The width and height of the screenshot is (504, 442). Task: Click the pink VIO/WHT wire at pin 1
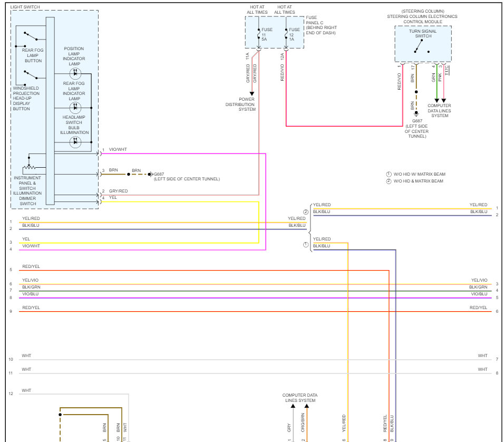click(x=183, y=154)
